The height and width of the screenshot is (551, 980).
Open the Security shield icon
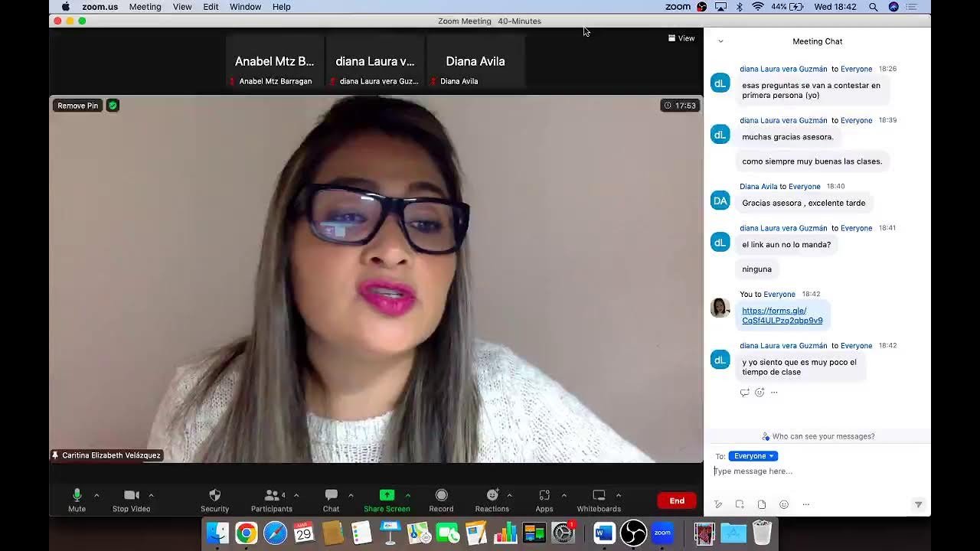[214, 496]
